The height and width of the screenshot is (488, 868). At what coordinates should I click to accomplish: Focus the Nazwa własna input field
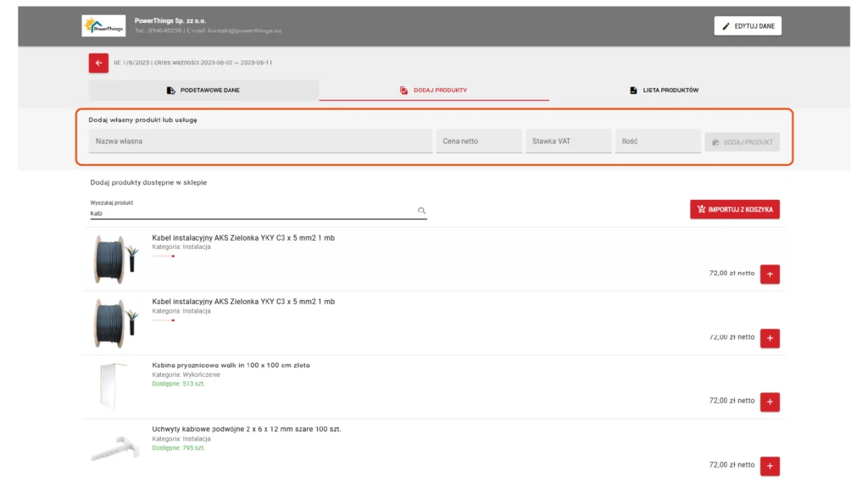[260, 141]
